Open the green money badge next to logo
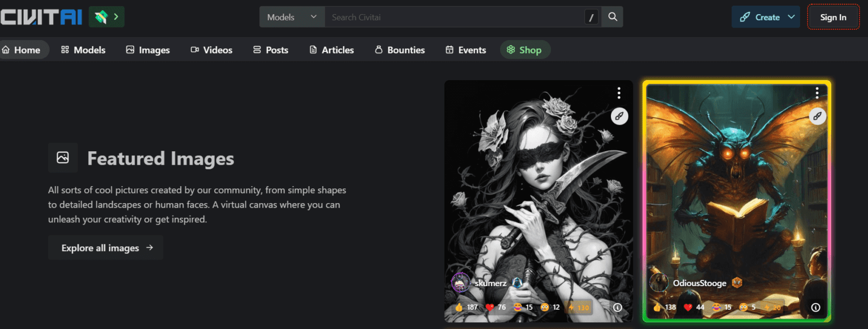Viewport: 868px width, 329px height. click(106, 17)
